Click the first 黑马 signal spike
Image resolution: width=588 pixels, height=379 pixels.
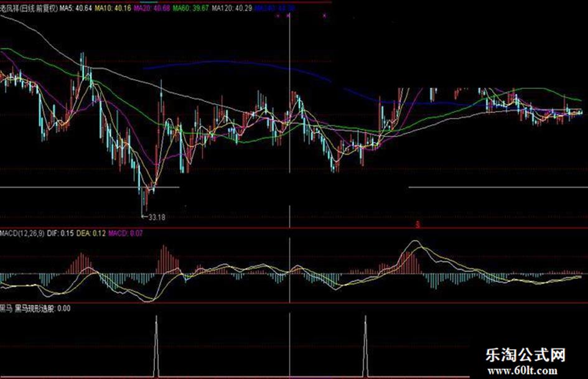pyautogui.click(x=156, y=346)
